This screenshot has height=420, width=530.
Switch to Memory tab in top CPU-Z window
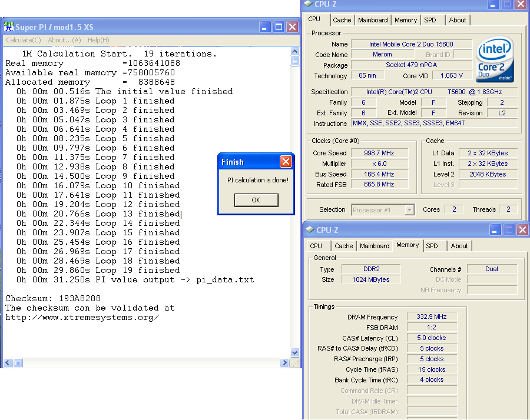click(x=406, y=20)
